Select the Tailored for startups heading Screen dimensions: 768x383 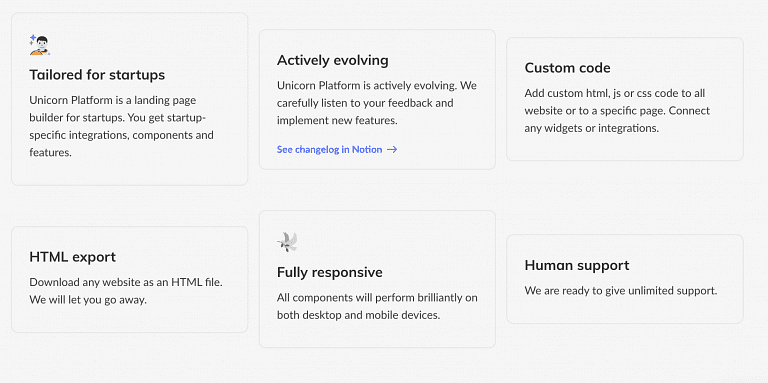pyautogui.click(x=97, y=75)
